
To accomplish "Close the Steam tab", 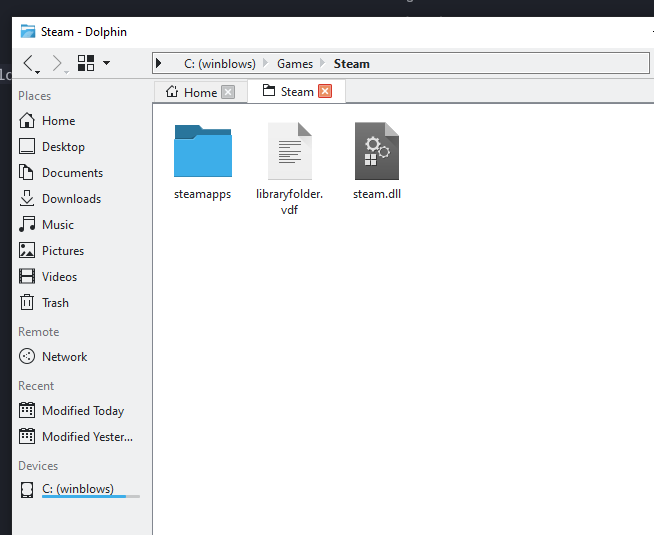I will pyautogui.click(x=325, y=91).
